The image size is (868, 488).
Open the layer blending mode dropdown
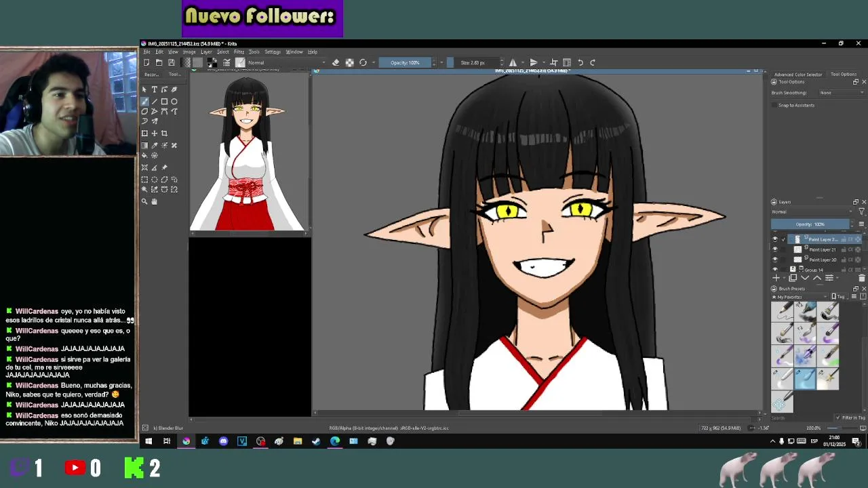(x=813, y=211)
